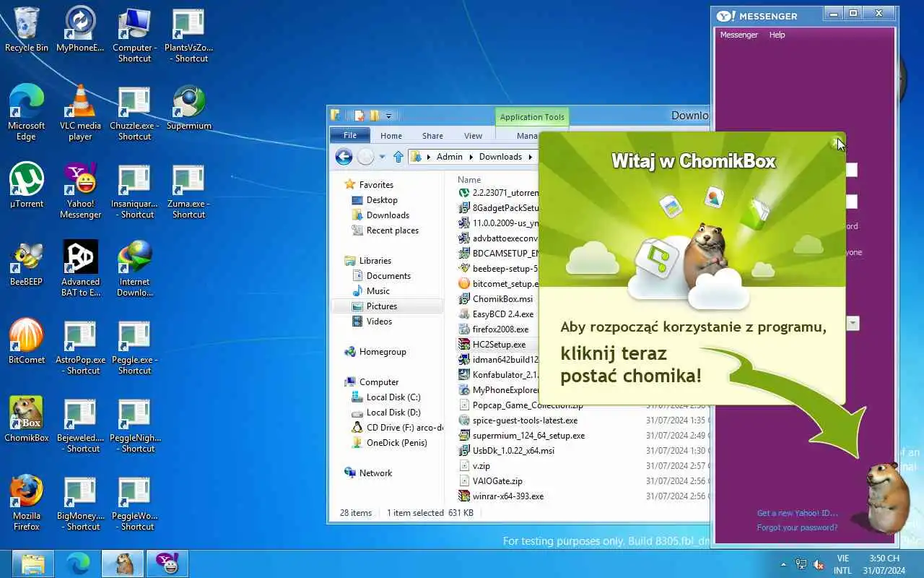Click Explorer up-one-level arrow
924x578 pixels.
coord(398,156)
